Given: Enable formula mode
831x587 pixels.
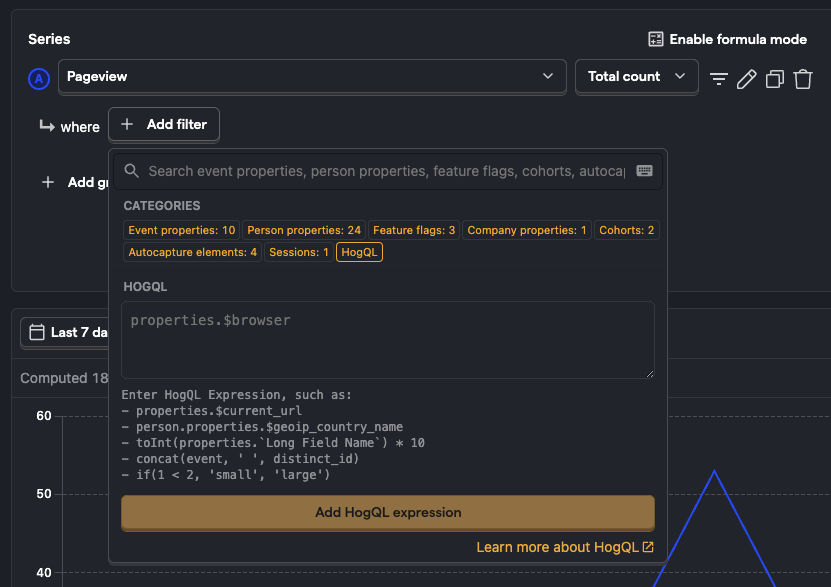Looking at the screenshot, I should 727,39.
